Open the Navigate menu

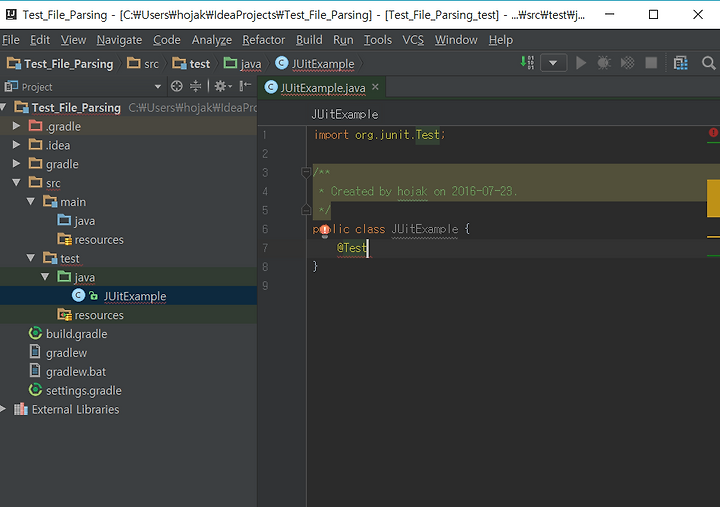(119, 40)
